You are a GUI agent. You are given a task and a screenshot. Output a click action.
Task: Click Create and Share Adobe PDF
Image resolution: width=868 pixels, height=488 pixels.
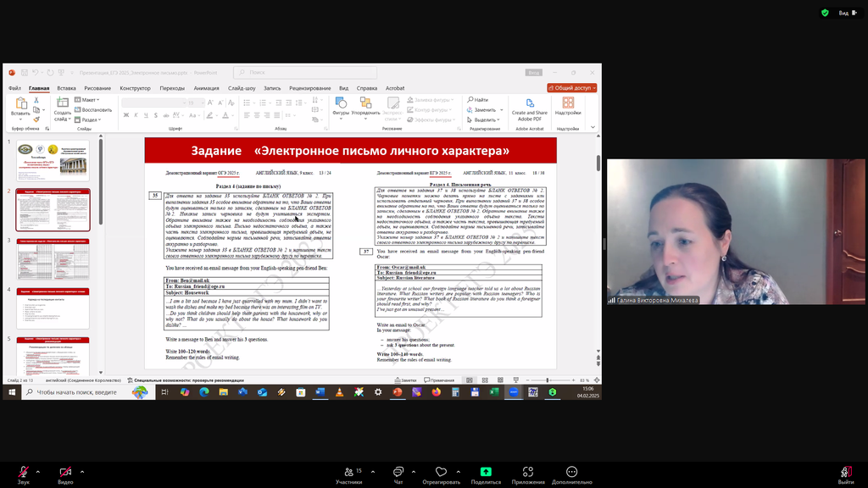pos(530,109)
